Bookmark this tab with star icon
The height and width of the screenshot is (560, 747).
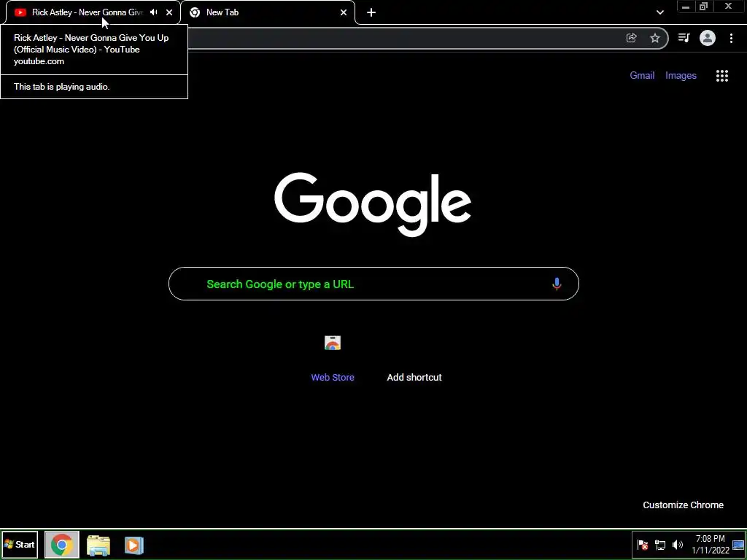655,38
